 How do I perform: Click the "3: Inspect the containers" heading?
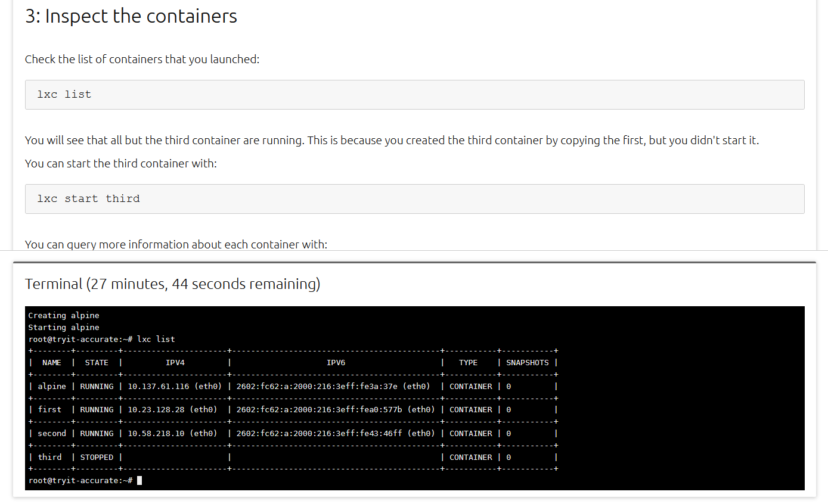point(131,16)
